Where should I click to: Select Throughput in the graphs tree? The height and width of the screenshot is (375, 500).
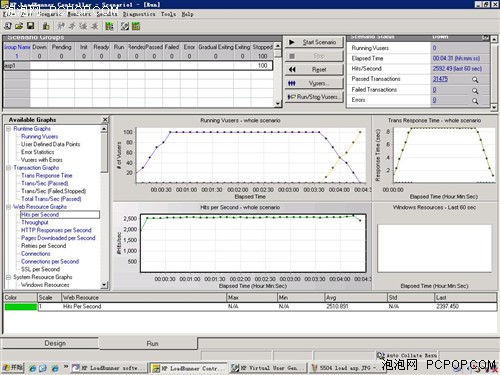(x=35, y=222)
